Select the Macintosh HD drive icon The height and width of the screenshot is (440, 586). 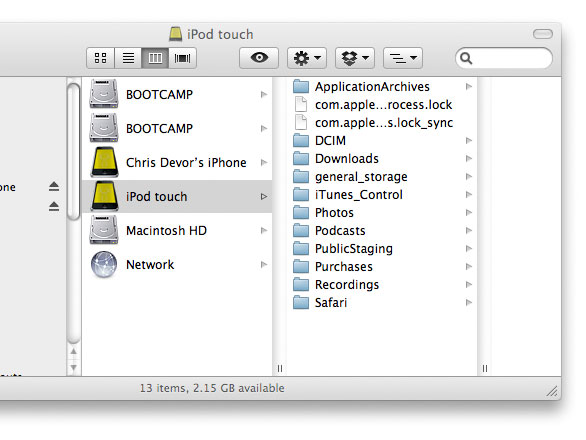[104, 230]
